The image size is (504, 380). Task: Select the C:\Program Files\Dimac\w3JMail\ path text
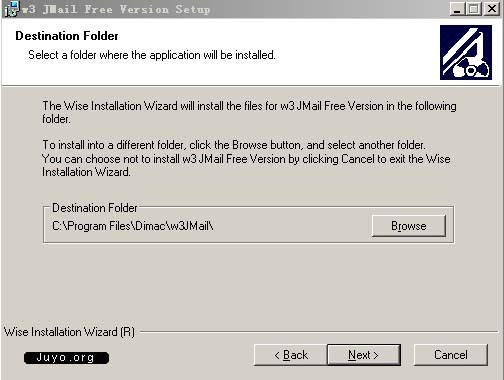133,226
